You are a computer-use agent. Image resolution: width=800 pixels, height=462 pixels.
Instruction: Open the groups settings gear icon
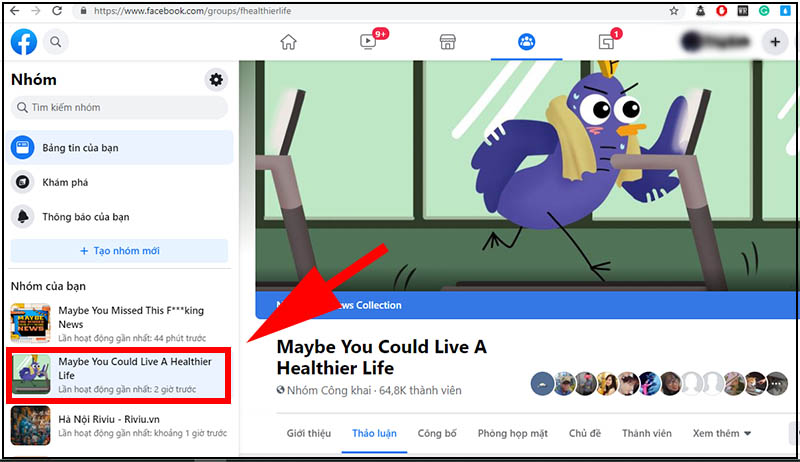pos(216,80)
